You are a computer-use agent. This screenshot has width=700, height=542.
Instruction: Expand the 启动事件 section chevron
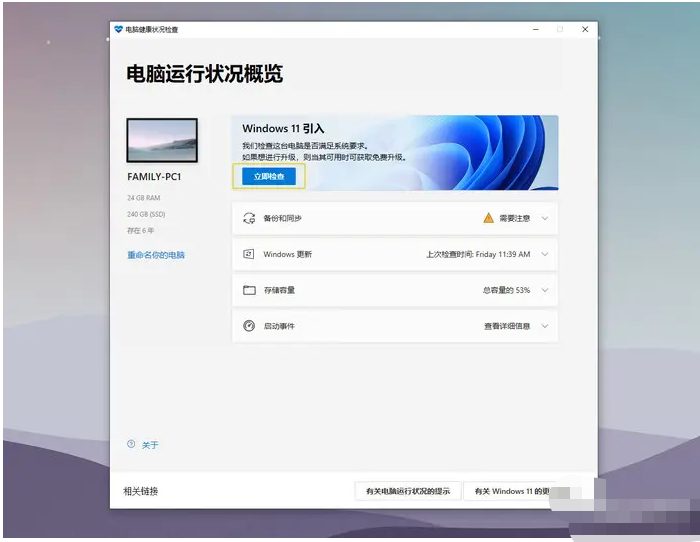(545, 326)
